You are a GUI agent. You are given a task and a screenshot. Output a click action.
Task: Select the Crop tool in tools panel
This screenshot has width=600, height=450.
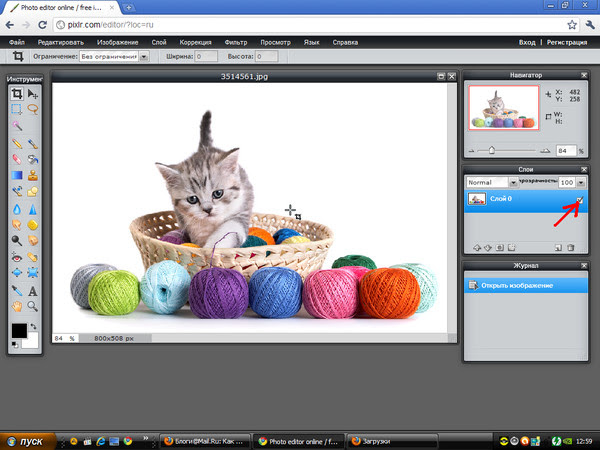[17, 94]
